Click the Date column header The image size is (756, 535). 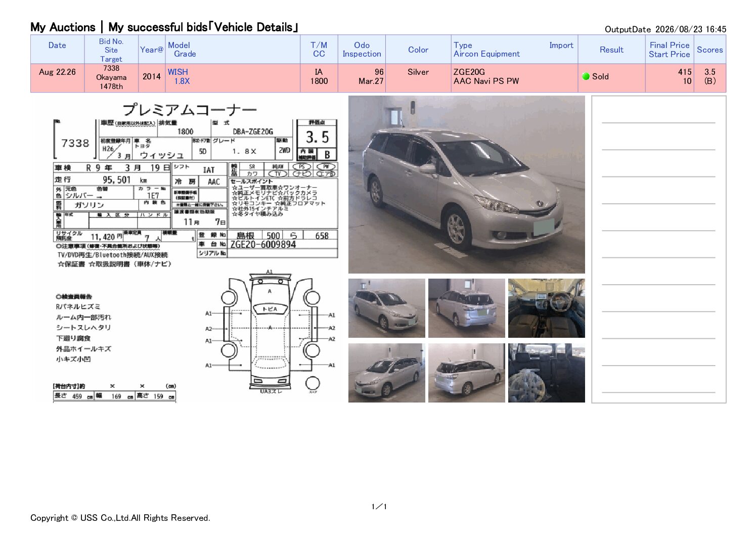(57, 49)
